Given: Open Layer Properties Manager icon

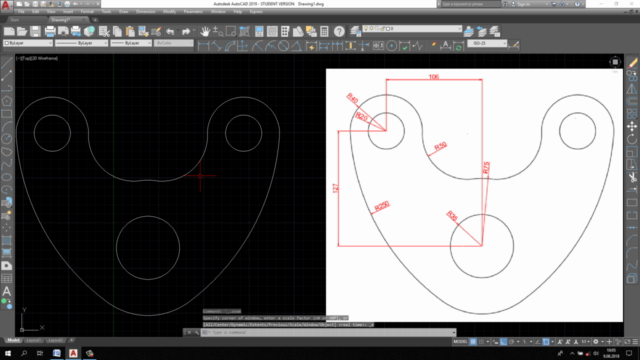Looking at the screenshot, I should (x=356, y=31).
